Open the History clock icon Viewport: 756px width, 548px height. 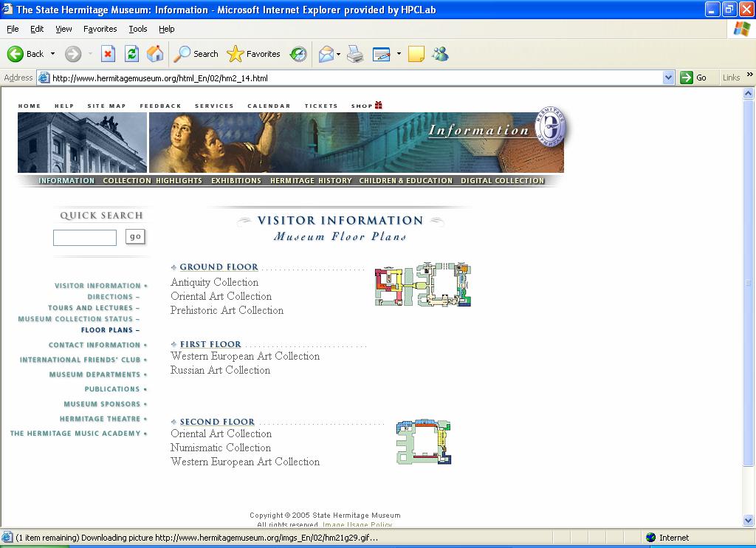(x=298, y=54)
